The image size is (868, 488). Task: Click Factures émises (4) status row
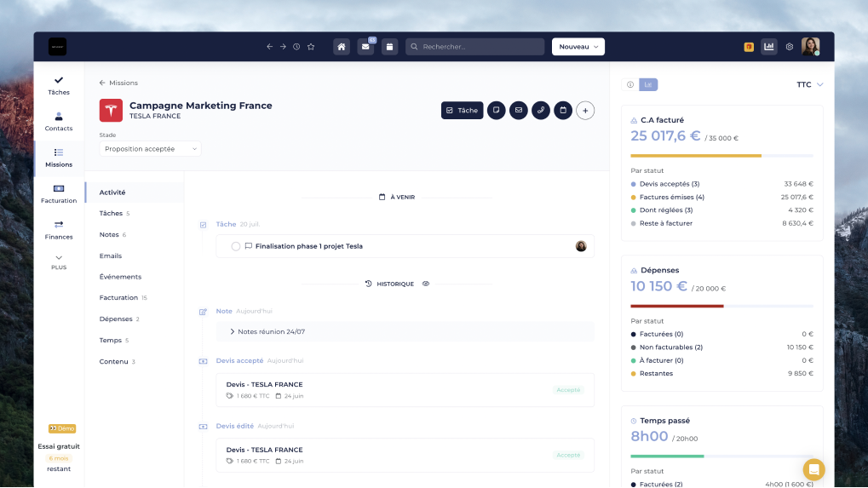pyautogui.click(x=721, y=197)
